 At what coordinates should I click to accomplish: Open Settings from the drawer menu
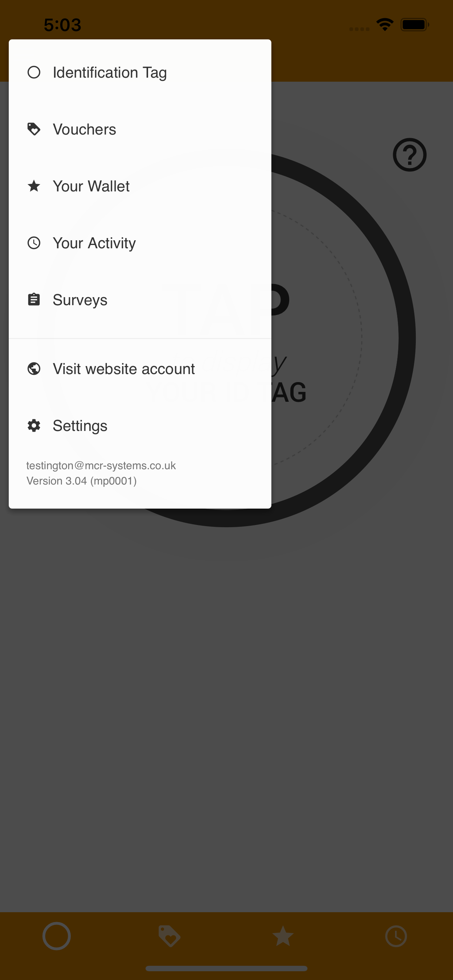tap(140, 425)
